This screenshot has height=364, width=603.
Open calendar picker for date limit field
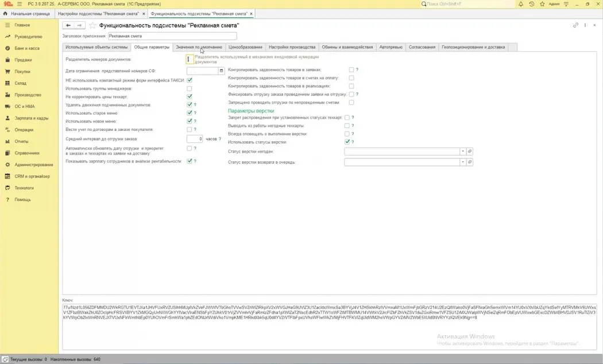click(221, 71)
